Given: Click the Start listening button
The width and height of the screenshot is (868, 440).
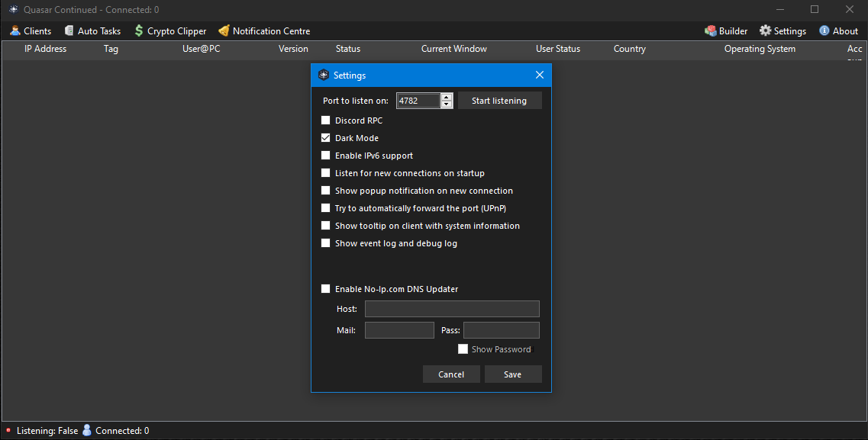Looking at the screenshot, I should click(499, 101).
